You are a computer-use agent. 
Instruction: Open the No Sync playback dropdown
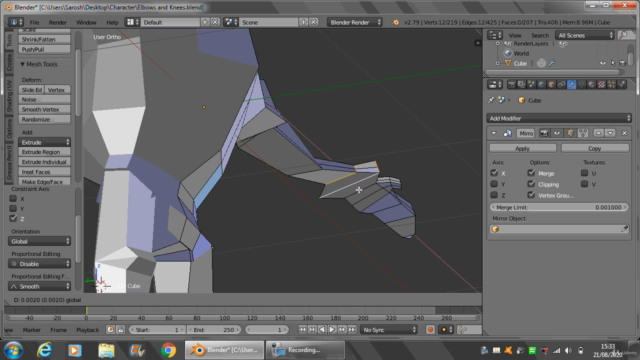(389, 329)
